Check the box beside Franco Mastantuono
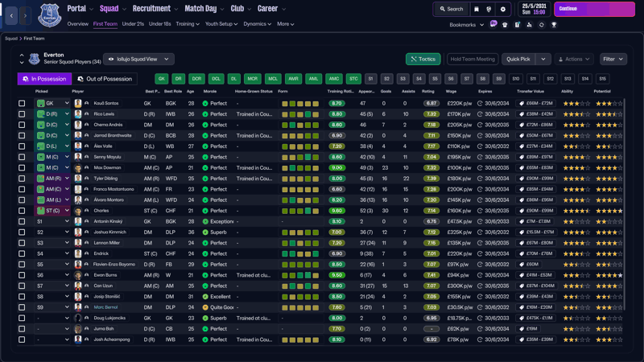 point(22,189)
